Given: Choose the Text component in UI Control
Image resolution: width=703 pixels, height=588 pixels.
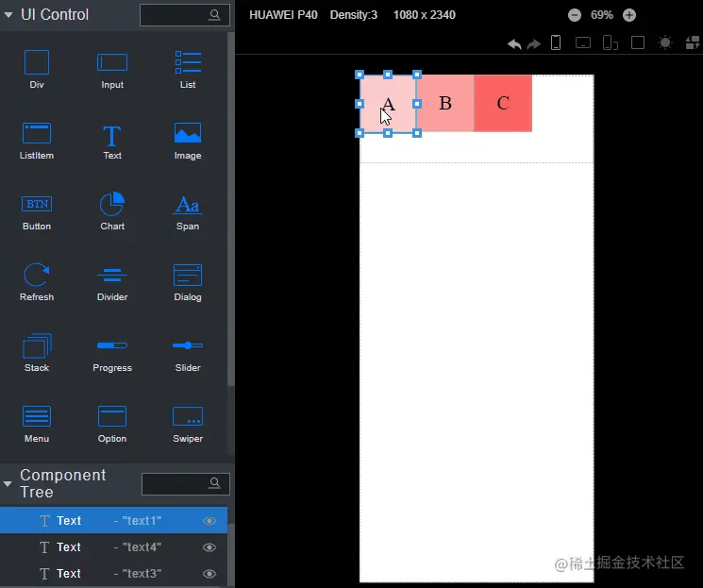Looking at the screenshot, I should pos(112,142).
